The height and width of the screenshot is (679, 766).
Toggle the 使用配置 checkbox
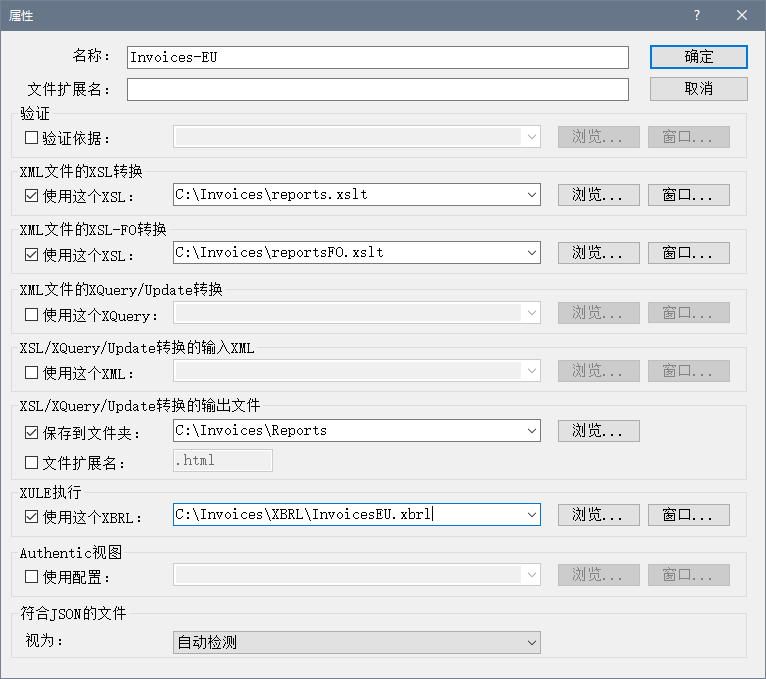[31, 577]
